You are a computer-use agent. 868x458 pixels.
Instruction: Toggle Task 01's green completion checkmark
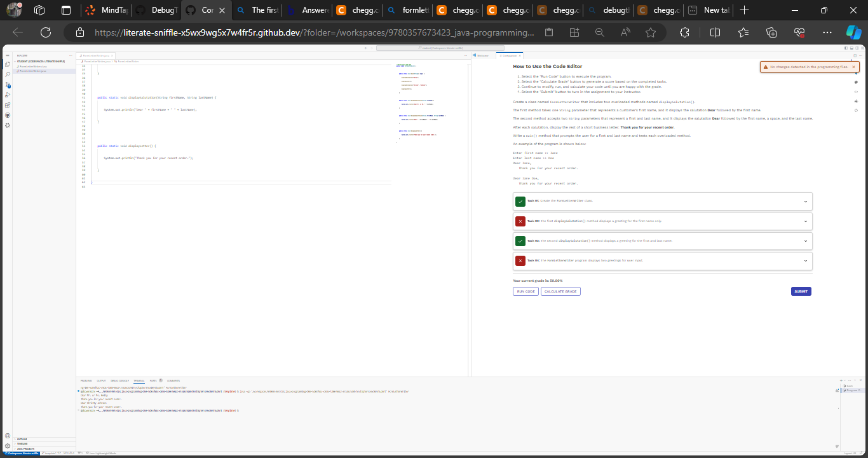pyautogui.click(x=520, y=201)
